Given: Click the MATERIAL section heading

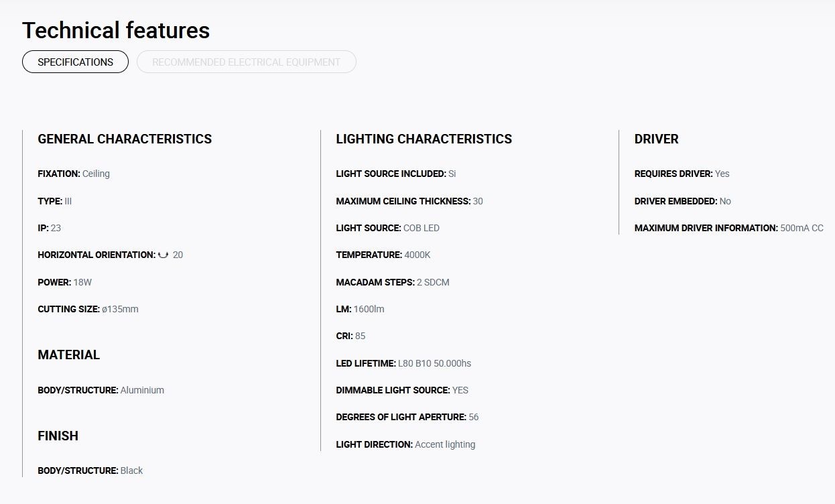Looking at the screenshot, I should point(68,355).
